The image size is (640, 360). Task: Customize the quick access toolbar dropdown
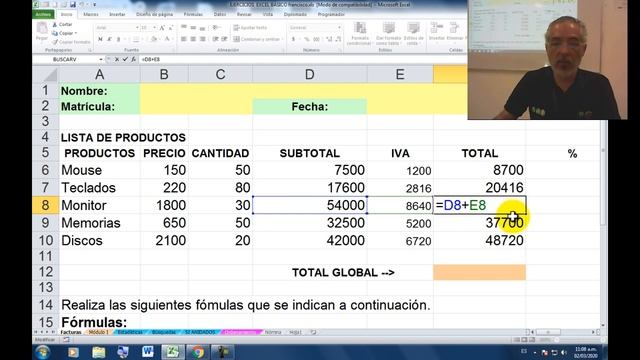pyautogui.click(x=95, y=4)
